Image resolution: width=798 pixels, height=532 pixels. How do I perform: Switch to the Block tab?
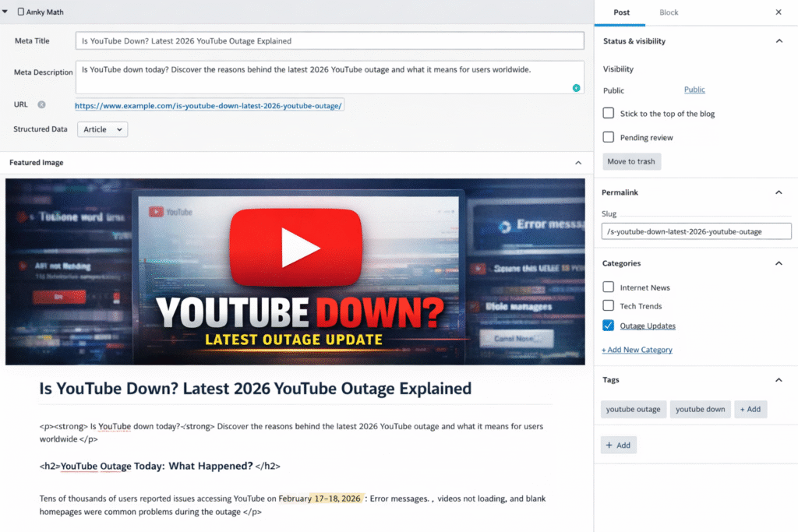[x=669, y=12]
